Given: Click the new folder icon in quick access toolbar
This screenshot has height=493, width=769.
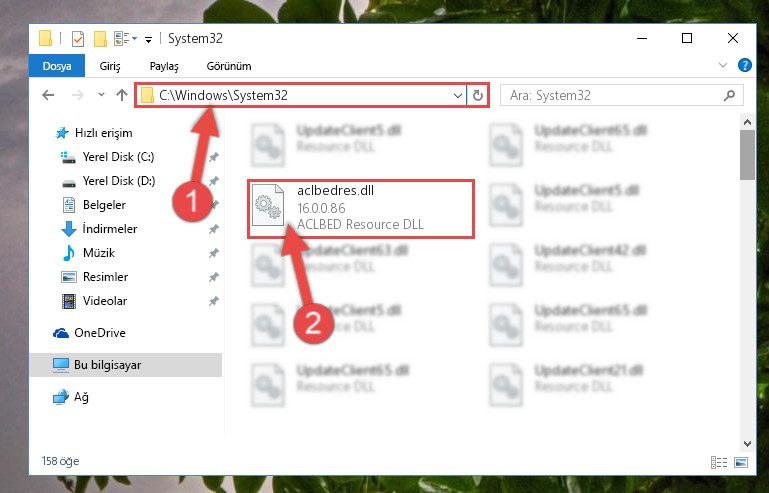Looking at the screenshot, I should (x=101, y=38).
